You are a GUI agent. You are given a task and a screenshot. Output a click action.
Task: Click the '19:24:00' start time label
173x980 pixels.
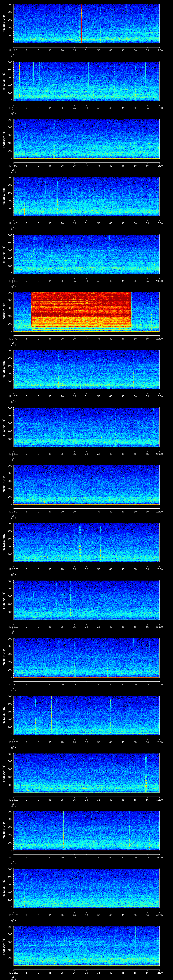[x=14, y=511]
